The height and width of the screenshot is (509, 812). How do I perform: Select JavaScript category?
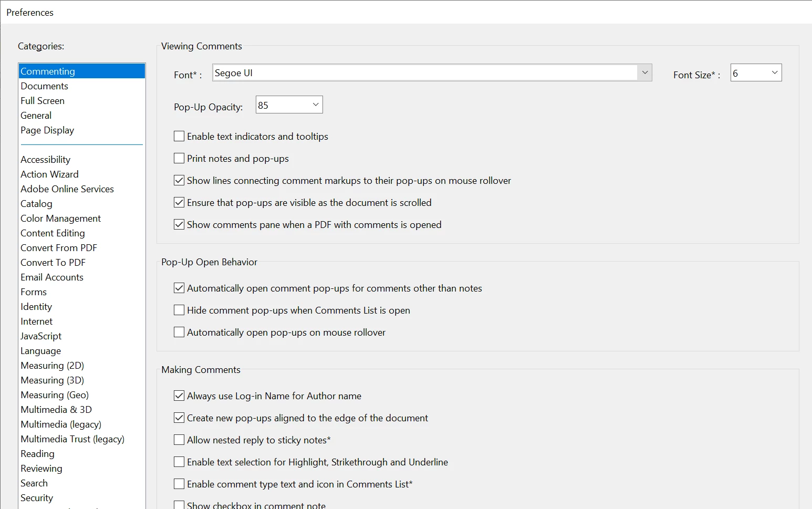[82, 336]
